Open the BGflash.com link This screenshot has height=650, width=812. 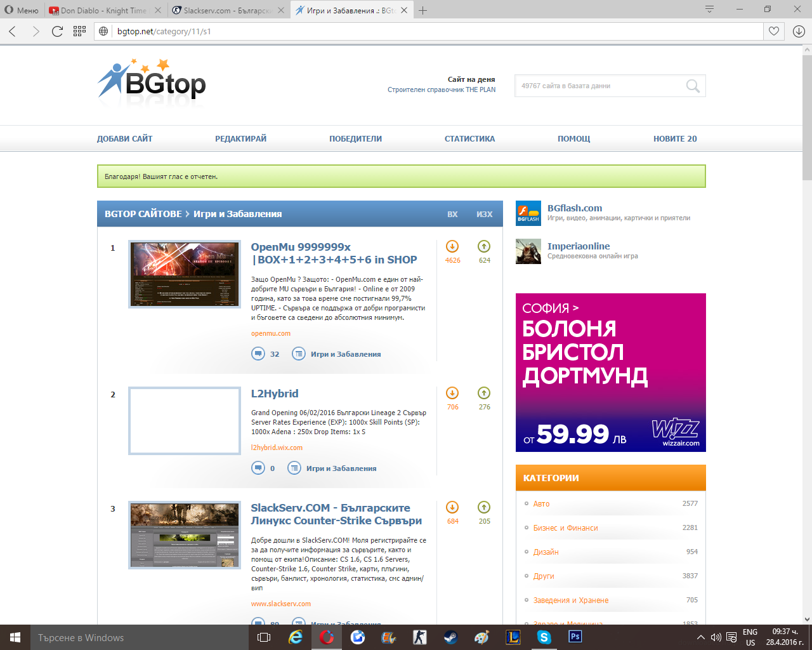pyautogui.click(x=575, y=208)
